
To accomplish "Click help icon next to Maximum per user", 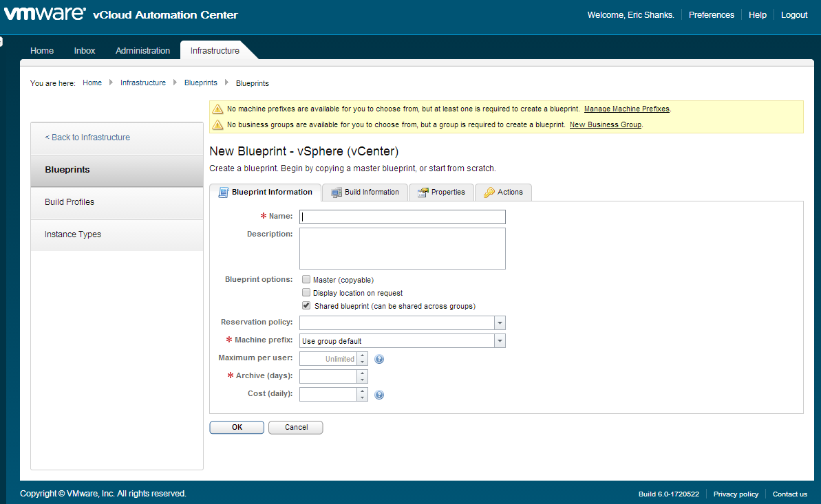I will point(379,359).
